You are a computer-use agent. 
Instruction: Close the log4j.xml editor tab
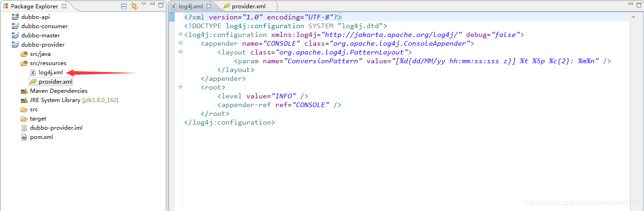coord(209,6)
